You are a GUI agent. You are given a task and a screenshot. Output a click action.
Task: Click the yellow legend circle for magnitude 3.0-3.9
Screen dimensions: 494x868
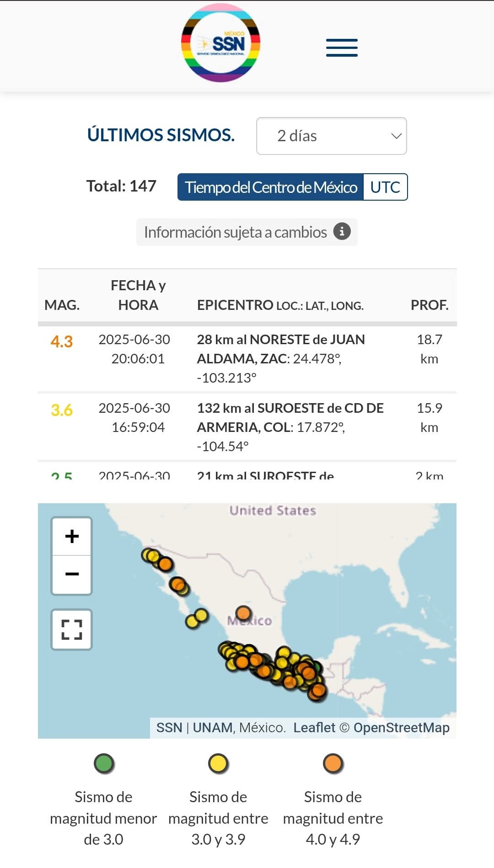pyautogui.click(x=218, y=763)
